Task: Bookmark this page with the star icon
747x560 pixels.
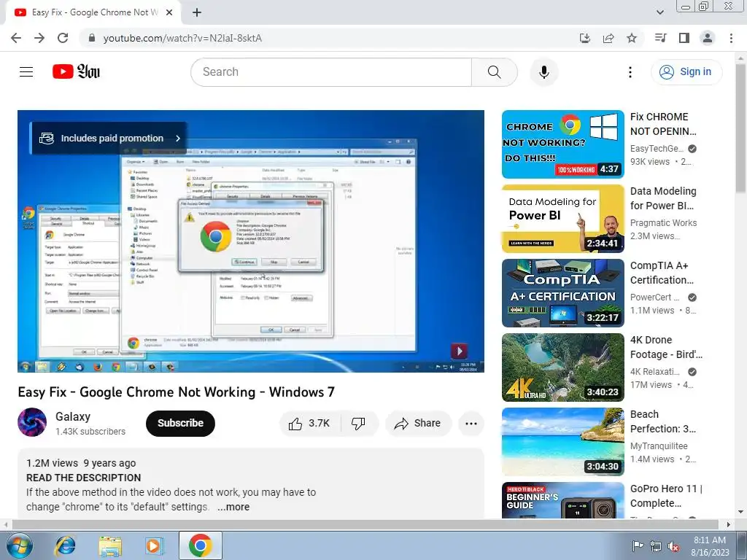Action: click(x=632, y=38)
